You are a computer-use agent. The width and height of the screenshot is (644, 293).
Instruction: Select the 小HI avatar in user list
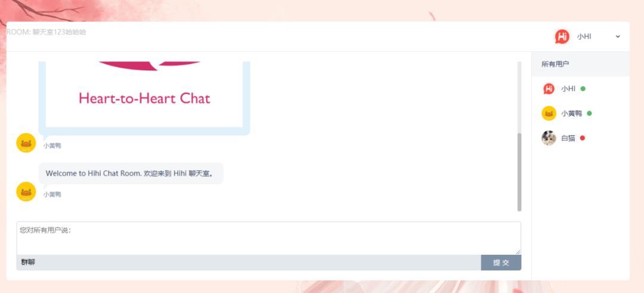coord(549,89)
